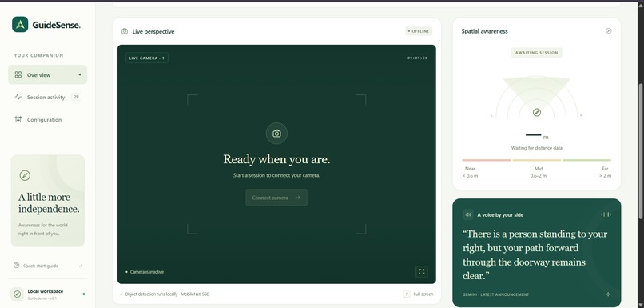Screen dimensions: 644x308
Task: Click the external arrow beside Quick start guide
Action: click(x=81, y=266)
